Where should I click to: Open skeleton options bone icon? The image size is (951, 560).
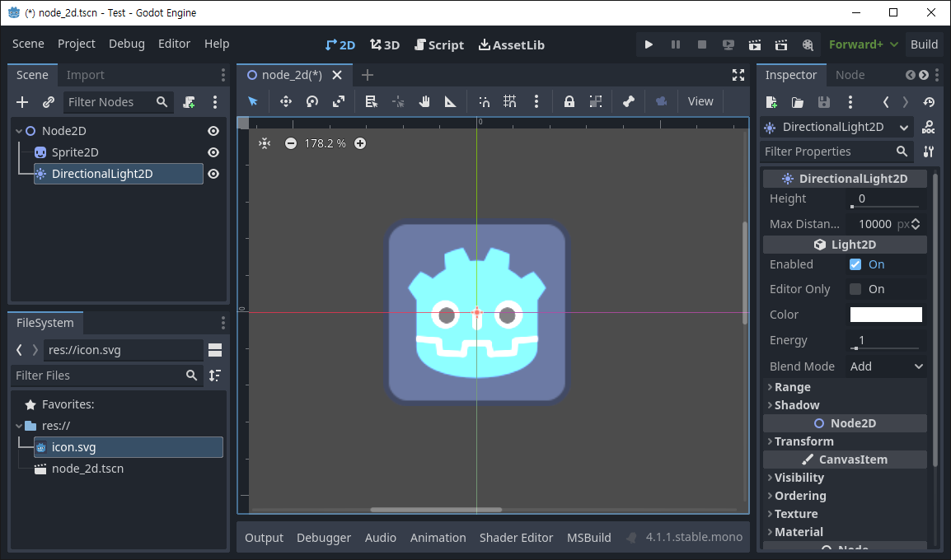628,101
